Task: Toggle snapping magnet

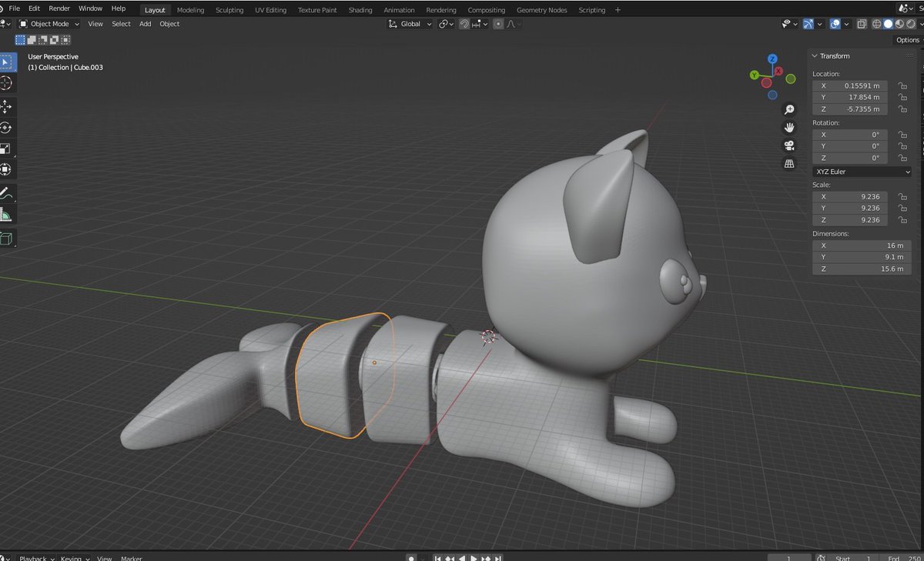Action: pos(464,24)
